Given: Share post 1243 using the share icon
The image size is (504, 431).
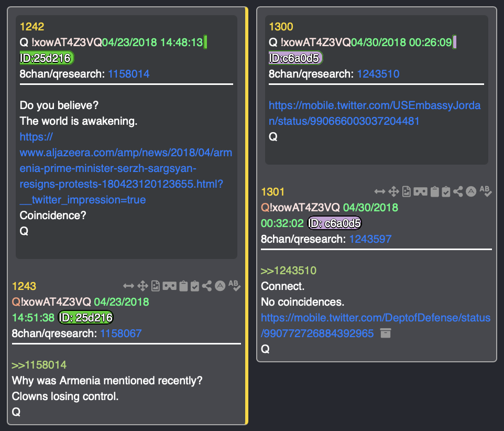Looking at the screenshot, I should [x=207, y=286].
